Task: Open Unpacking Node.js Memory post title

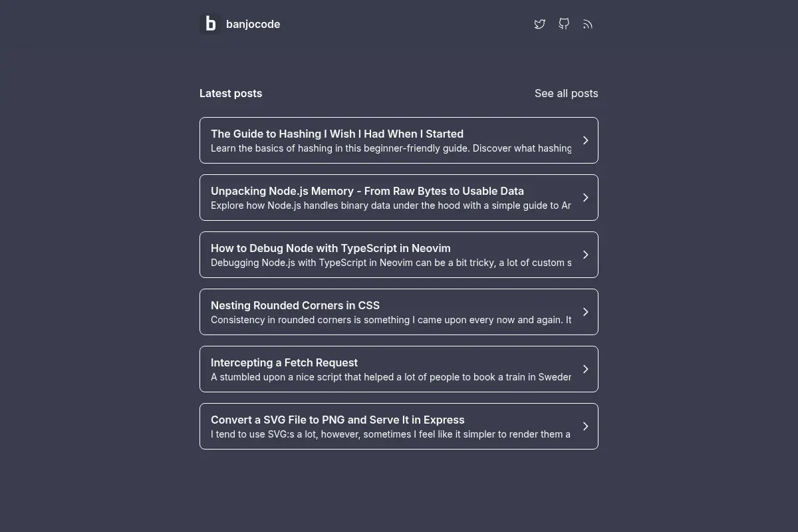Action: pos(367,191)
